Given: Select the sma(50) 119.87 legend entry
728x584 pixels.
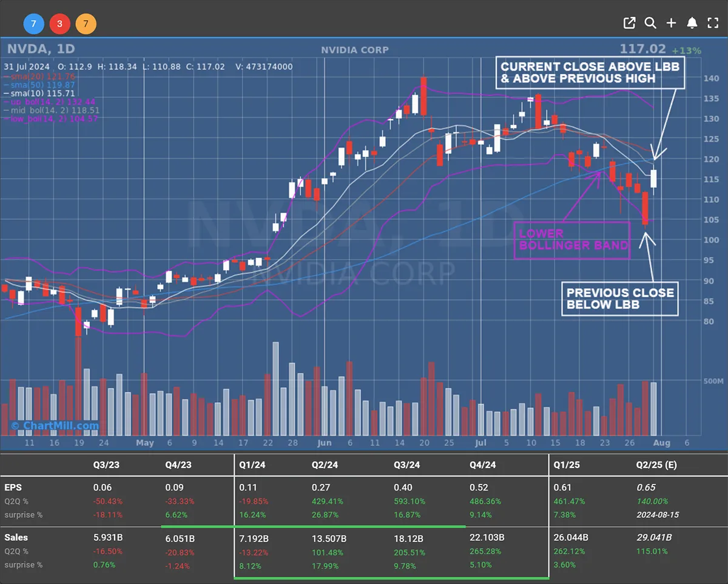Looking at the screenshot, I should pos(39,84).
